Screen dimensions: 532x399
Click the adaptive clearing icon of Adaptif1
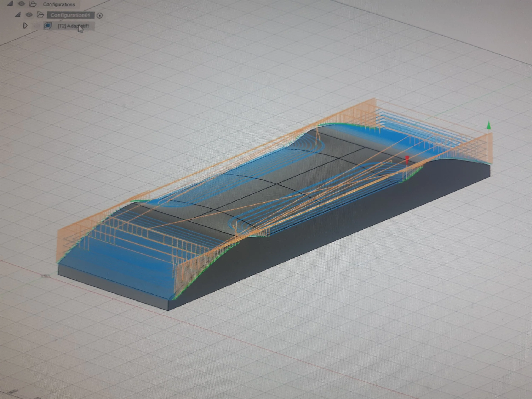[48, 26]
